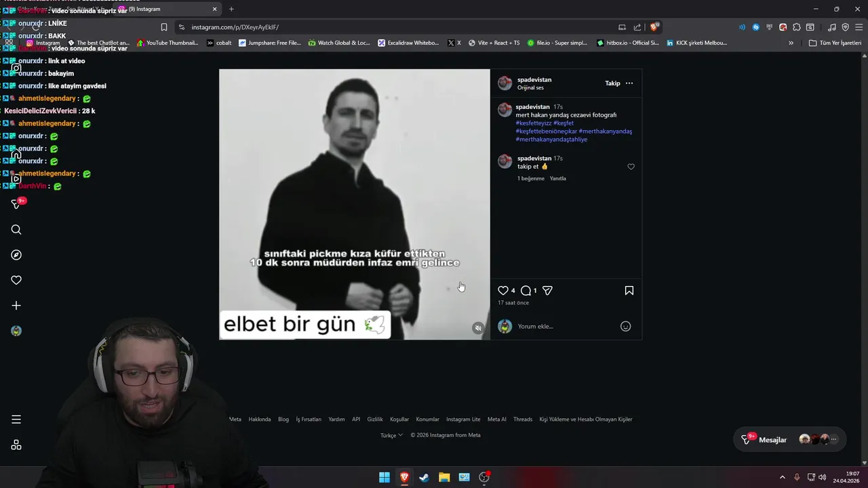868x488 pixels.
Task: Open the browser share icon in the address bar
Action: pos(637,27)
